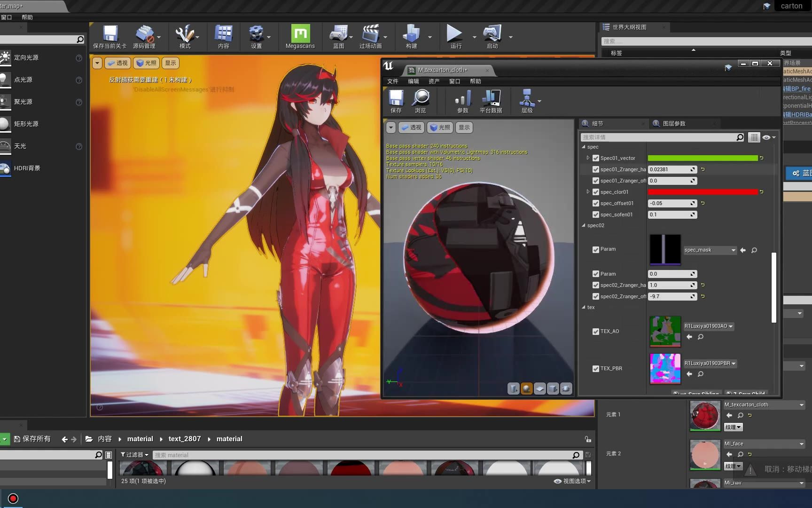Open MI_face material dropdown for element 2
Viewport: 812px width, 508px height.
(x=764, y=444)
